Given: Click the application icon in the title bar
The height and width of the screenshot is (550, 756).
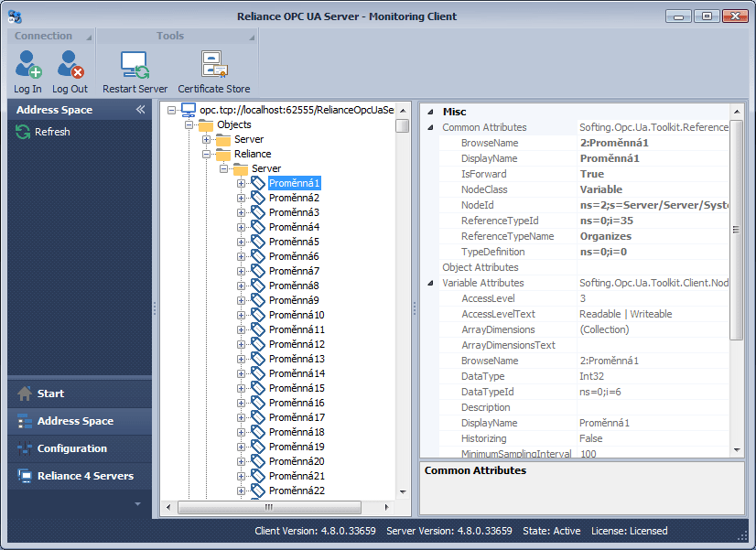Looking at the screenshot, I should (13, 15).
